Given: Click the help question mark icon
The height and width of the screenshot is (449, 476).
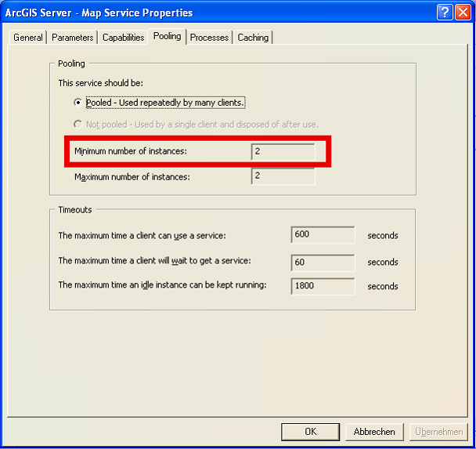Looking at the screenshot, I should click(x=445, y=13).
